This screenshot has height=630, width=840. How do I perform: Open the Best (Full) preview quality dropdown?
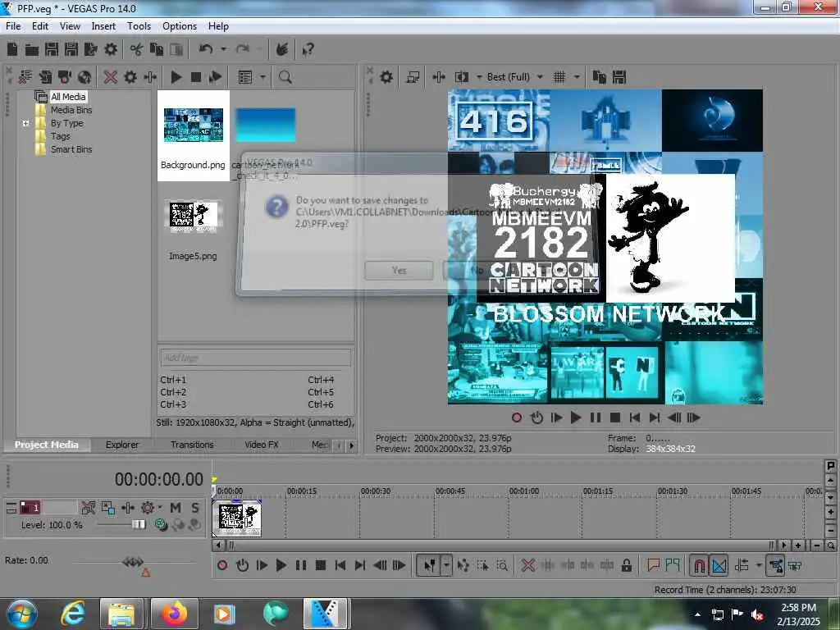coord(514,77)
